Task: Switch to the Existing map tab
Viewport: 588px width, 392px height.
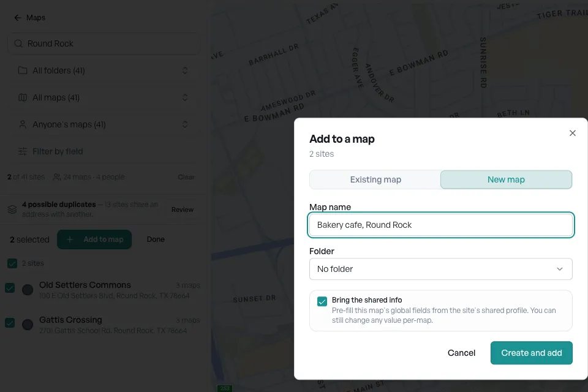Action: click(x=375, y=179)
